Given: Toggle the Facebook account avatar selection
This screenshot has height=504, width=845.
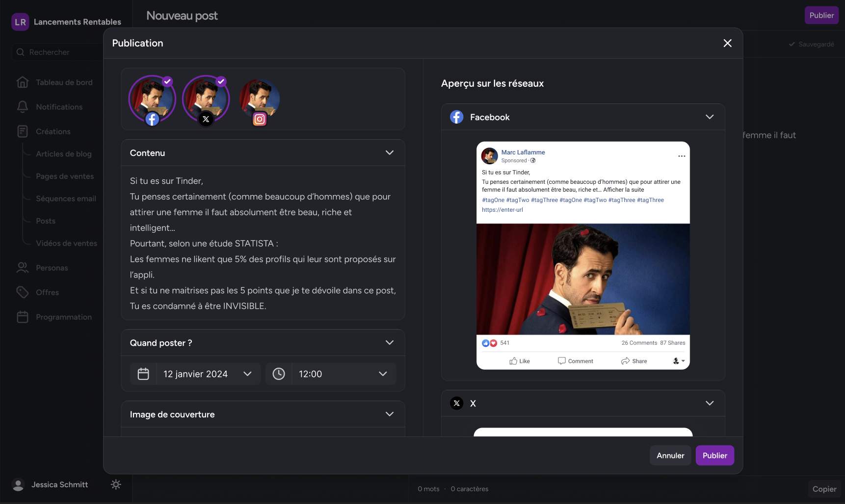Looking at the screenshot, I should point(152,100).
